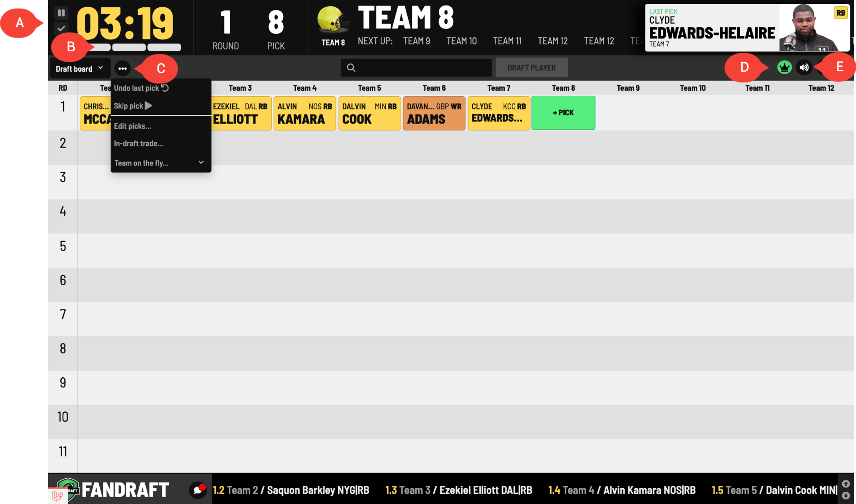
Task: Select the commissioner crown icon
Action: [784, 67]
